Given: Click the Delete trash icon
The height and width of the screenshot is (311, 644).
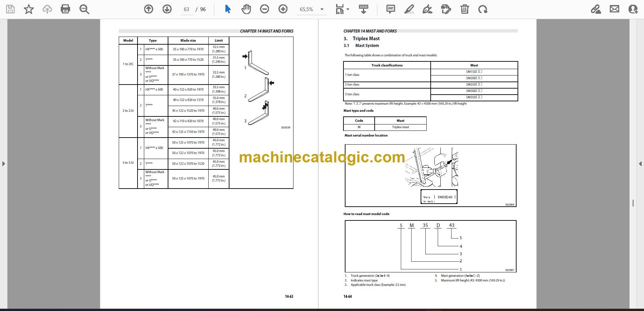Looking at the screenshot, I should [465, 9].
